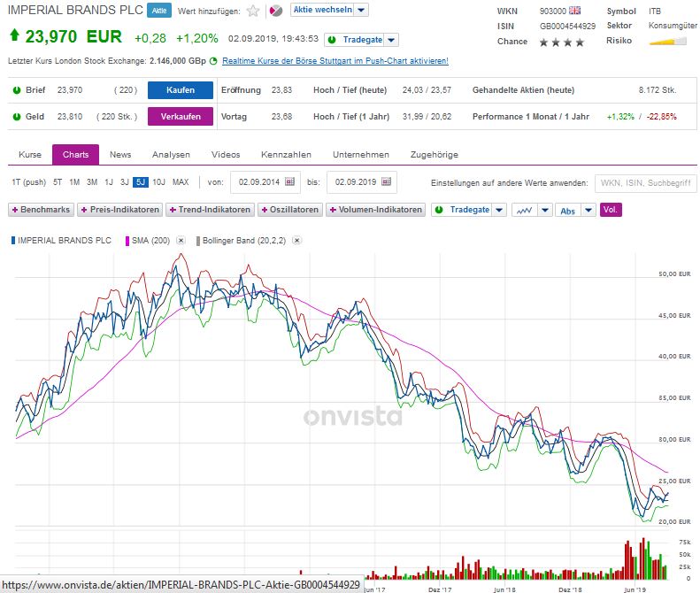The image size is (700, 593).
Task: Click the favorite star icon next to Wert hinzufügen
Action: click(253, 11)
